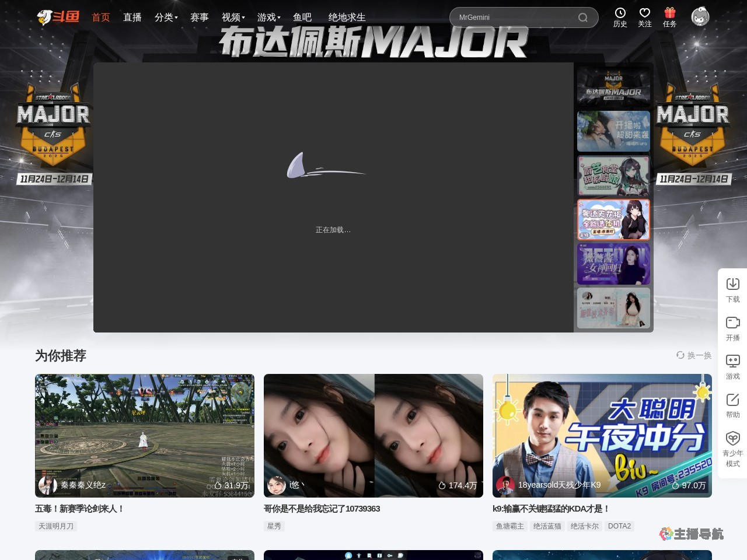Select the 薇薇酱女神回归 carousel thumbnail
The width and height of the screenshot is (747, 560).
click(613, 264)
